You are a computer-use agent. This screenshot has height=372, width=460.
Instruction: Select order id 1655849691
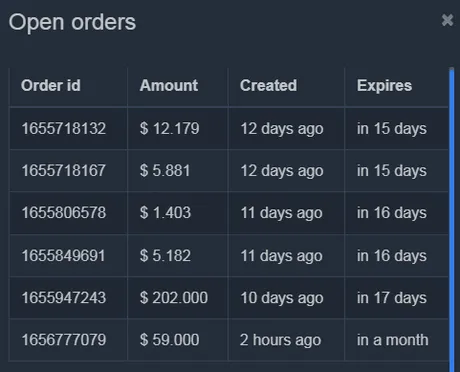click(x=64, y=256)
